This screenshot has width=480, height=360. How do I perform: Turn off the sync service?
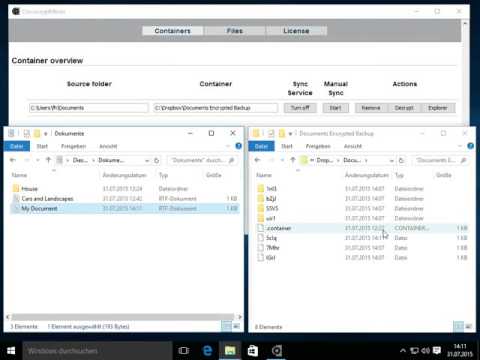coord(300,108)
